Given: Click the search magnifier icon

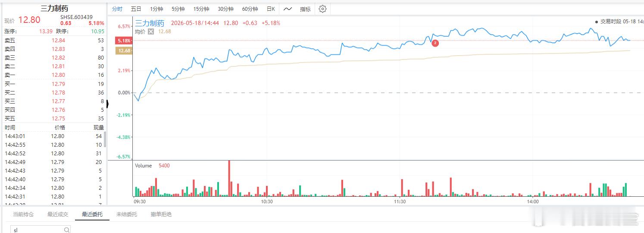Looking at the screenshot, I should (67, 230).
